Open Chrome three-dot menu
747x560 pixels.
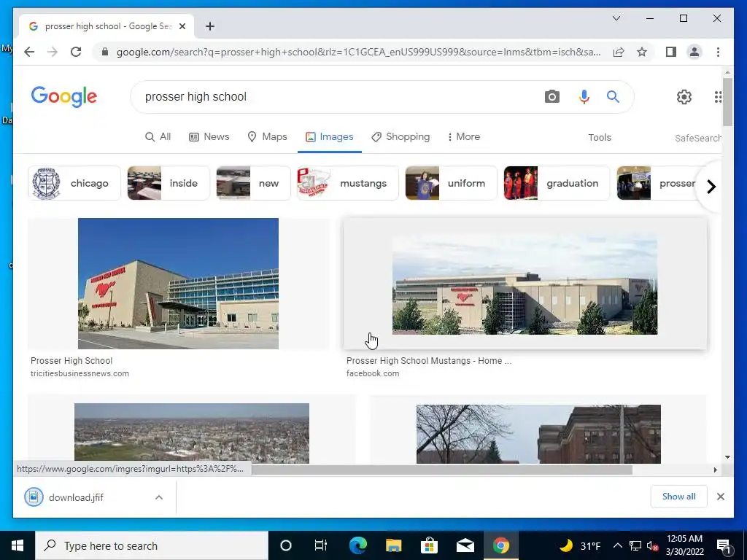pos(718,52)
